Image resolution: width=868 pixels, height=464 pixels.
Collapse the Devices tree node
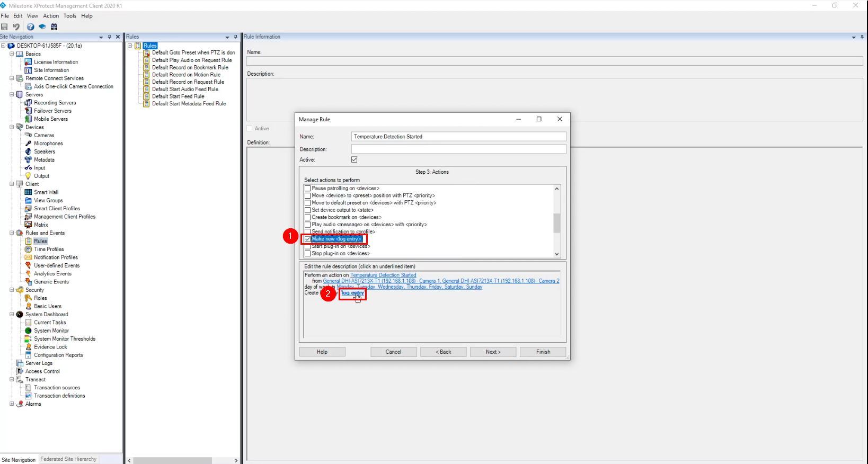pyautogui.click(x=12, y=127)
